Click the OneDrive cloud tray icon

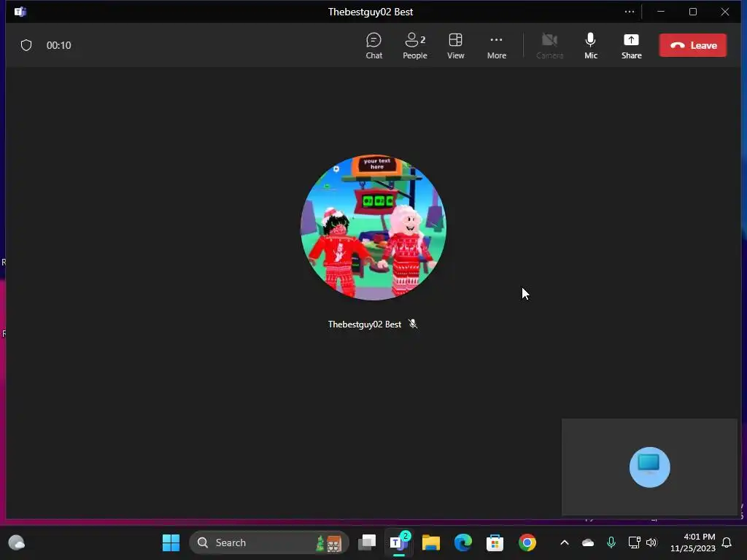coord(588,542)
